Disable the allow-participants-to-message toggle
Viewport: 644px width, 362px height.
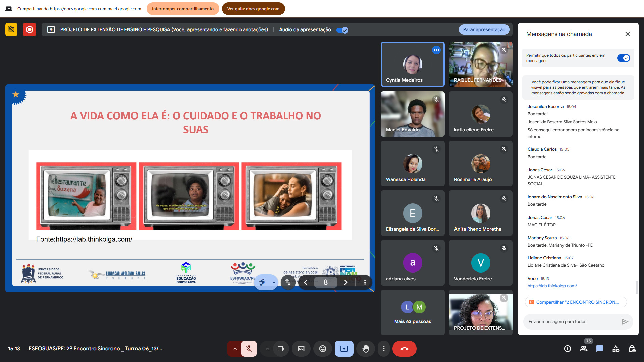624,58
